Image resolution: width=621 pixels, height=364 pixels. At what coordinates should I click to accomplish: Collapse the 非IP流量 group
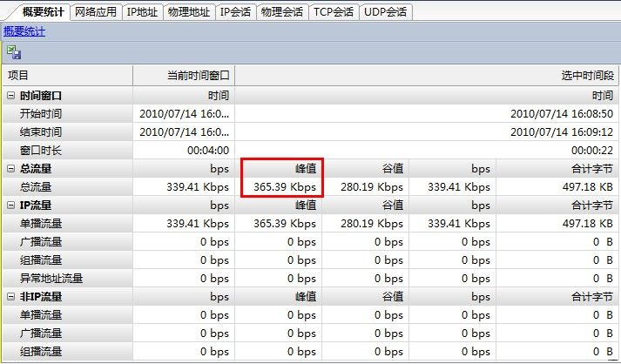point(11,297)
